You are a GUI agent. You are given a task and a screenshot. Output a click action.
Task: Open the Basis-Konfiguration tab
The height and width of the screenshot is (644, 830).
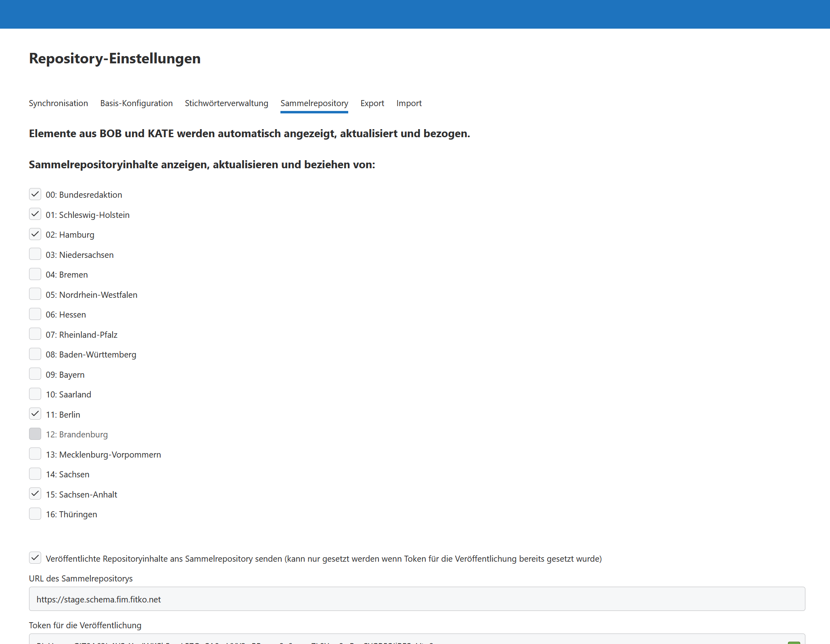136,103
